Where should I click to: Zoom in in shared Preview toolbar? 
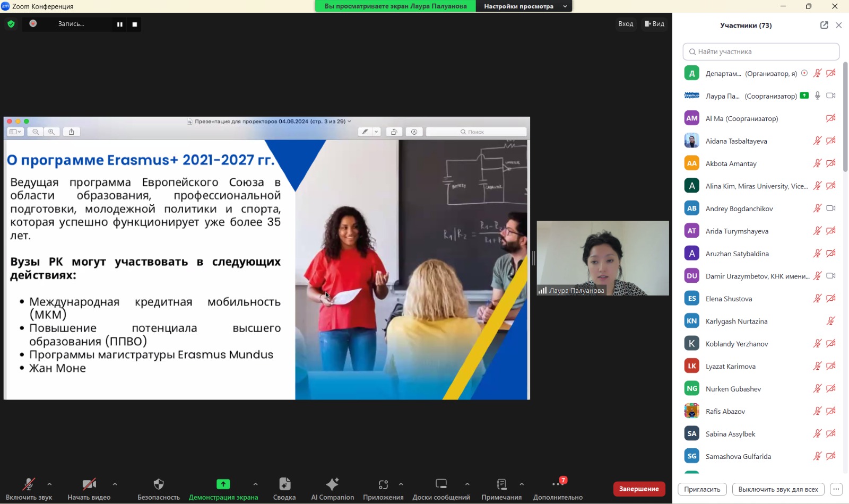tap(51, 132)
